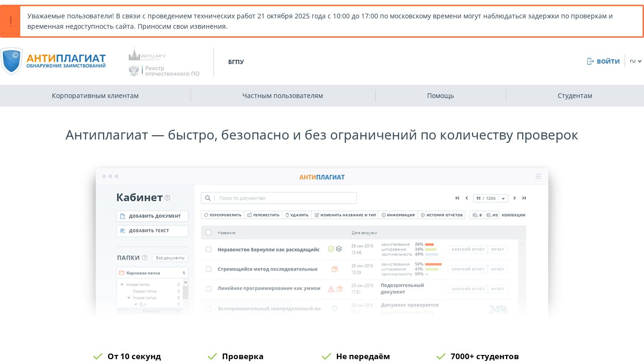Image resolution: width=644 pixels, height=362 pixels.
Task: Click the technical works notice text
Action: click(320, 21)
